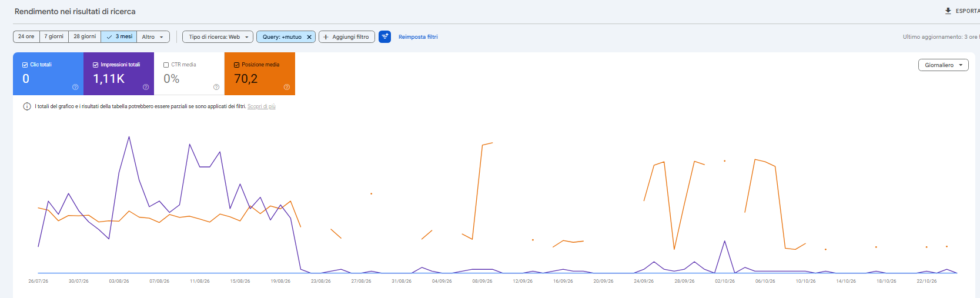980x298 pixels.
Task: Click the 19/08/26 axis date label
Action: pos(280,282)
